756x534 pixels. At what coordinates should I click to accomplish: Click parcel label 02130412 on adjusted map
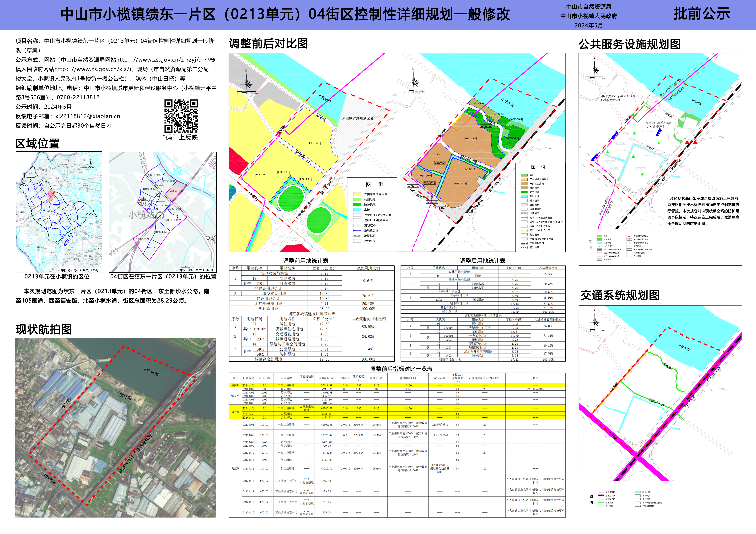[x=460, y=184]
